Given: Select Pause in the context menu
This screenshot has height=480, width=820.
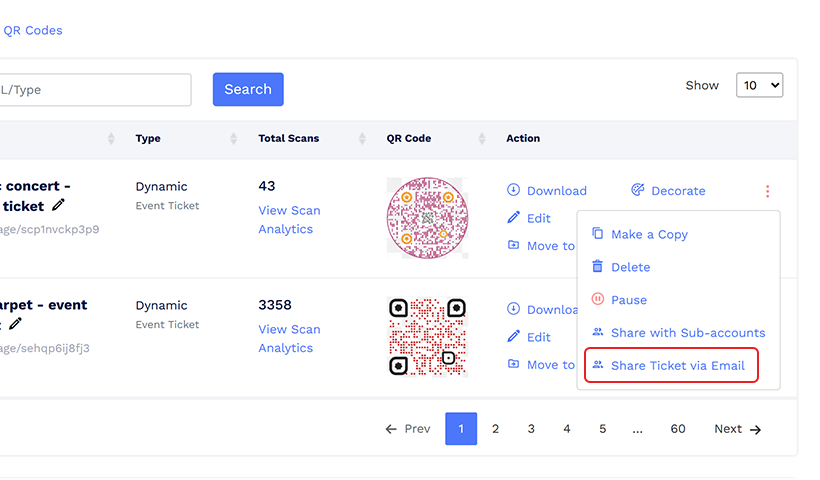Looking at the screenshot, I should (x=628, y=300).
